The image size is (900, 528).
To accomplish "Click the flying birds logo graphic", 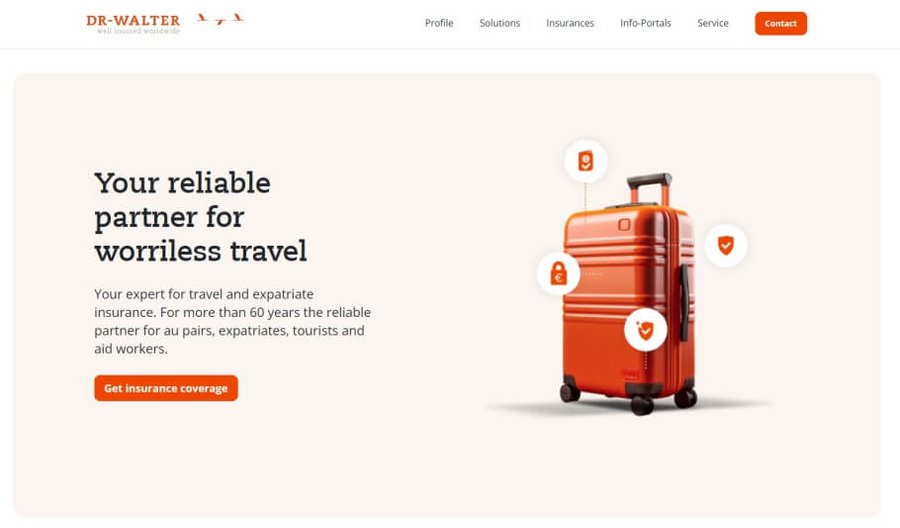I will pyautogui.click(x=220, y=19).
